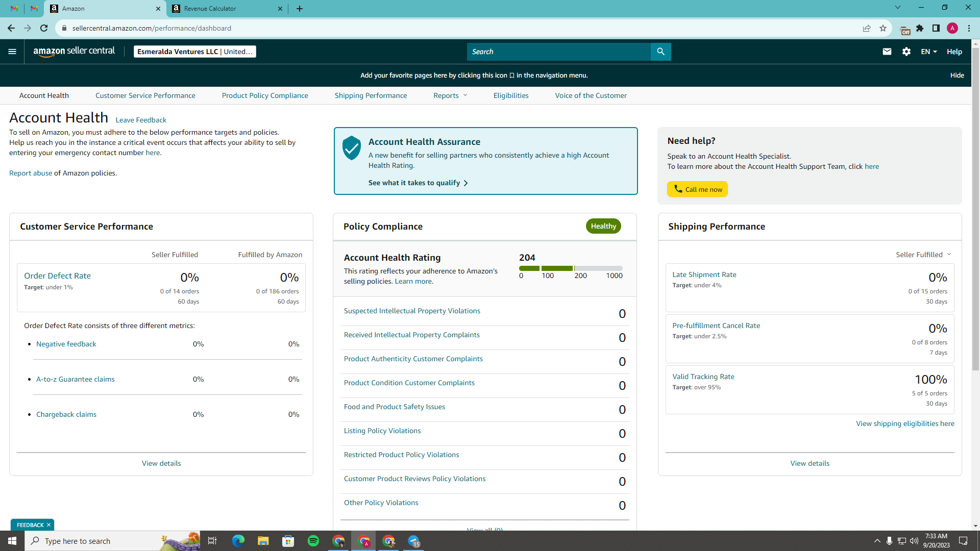Hide the favorites banner
This screenshot has height=551, width=980.
[x=957, y=75]
